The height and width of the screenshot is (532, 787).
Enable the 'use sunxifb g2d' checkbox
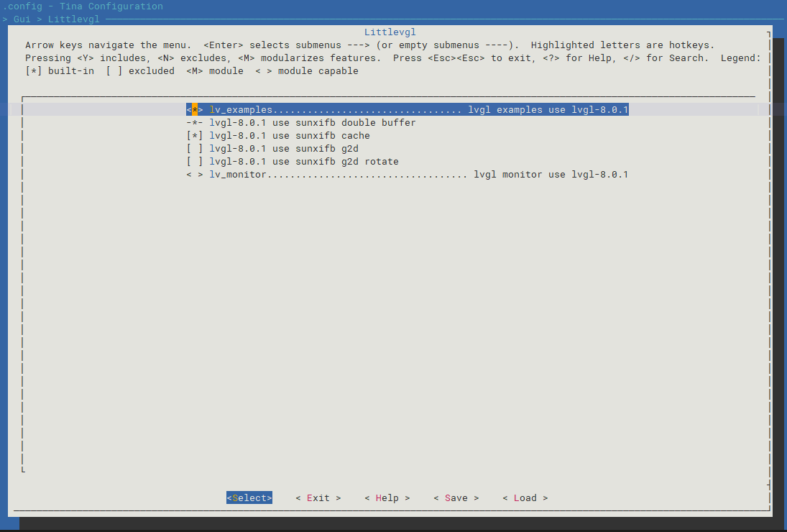195,149
